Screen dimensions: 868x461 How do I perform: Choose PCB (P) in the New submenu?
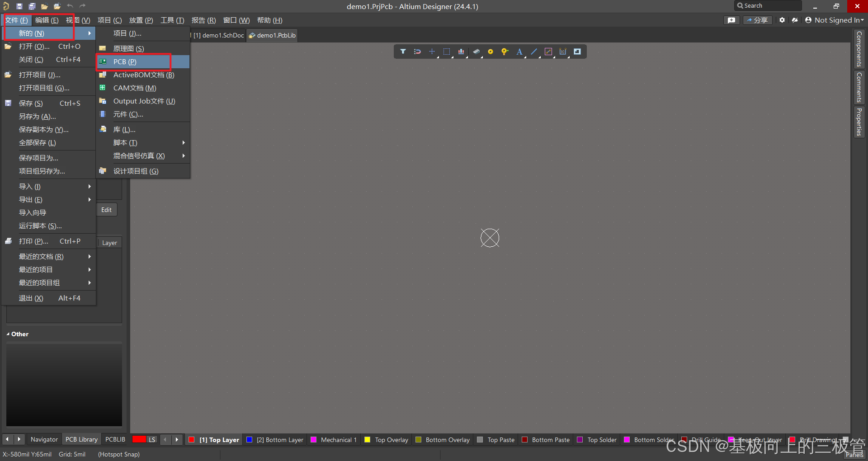(143, 61)
